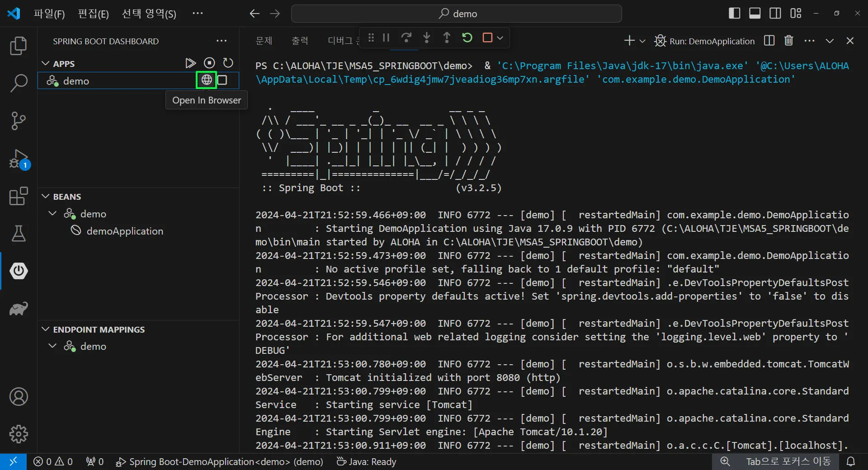Screen dimensions: 868x470
Task: Open the Source Control view
Action: click(x=19, y=121)
